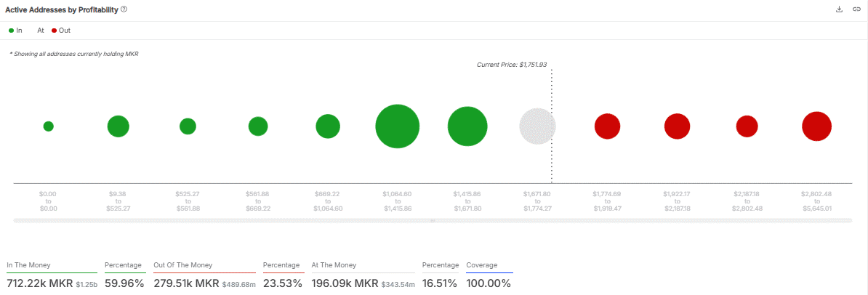The height and width of the screenshot is (295, 868).
Task: Open the help question mark icon
Action: point(124,9)
